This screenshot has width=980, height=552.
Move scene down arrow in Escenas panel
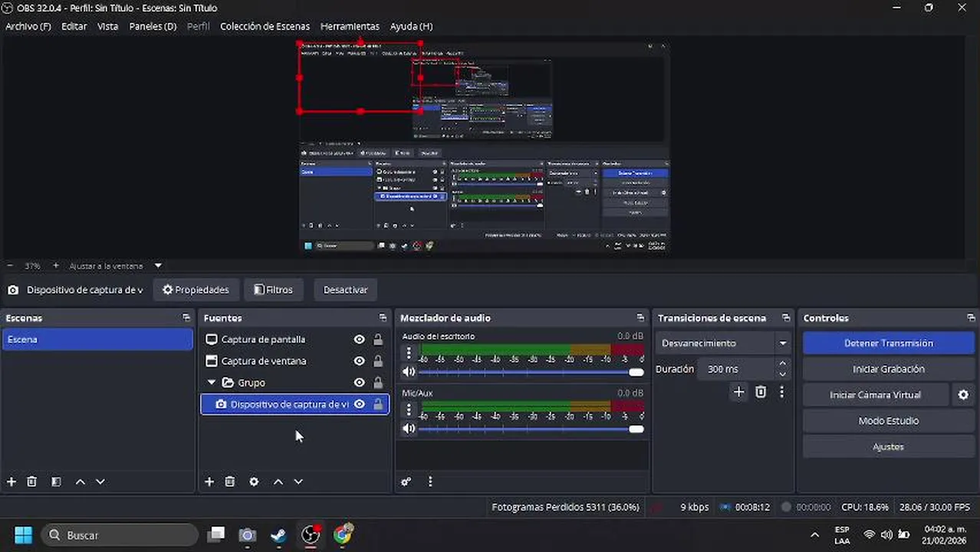pyautogui.click(x=100, y=481)
